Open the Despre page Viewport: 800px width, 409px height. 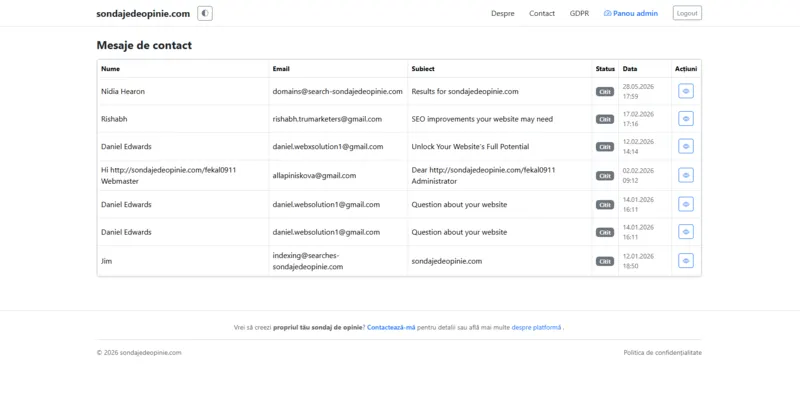[x=503, y=14]
